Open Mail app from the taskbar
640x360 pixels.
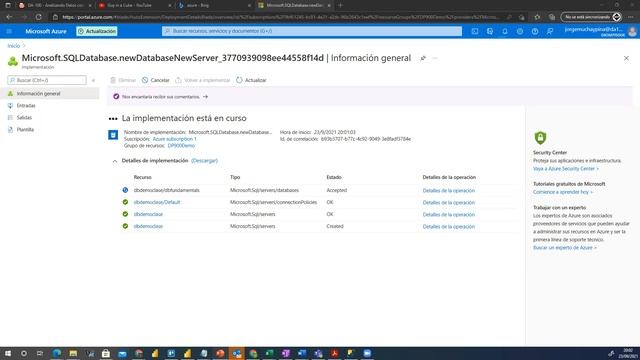click(x=122, y=353)
